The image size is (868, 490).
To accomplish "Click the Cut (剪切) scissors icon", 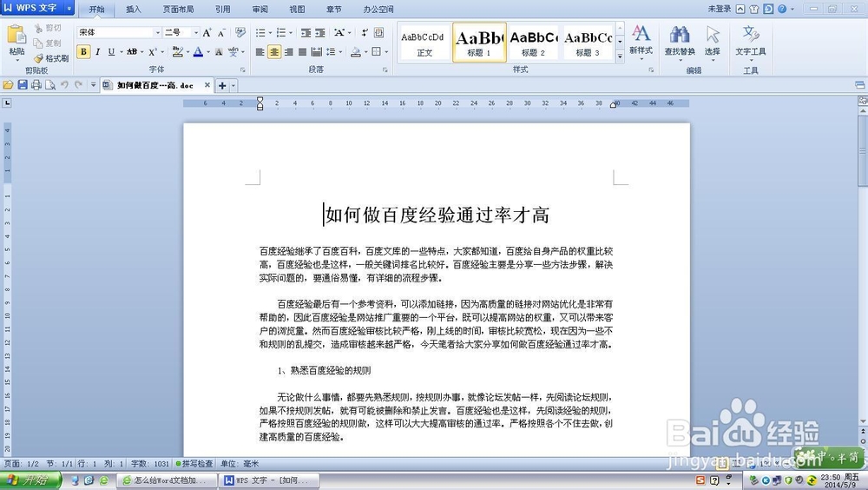I will click(x=38, y=28).
